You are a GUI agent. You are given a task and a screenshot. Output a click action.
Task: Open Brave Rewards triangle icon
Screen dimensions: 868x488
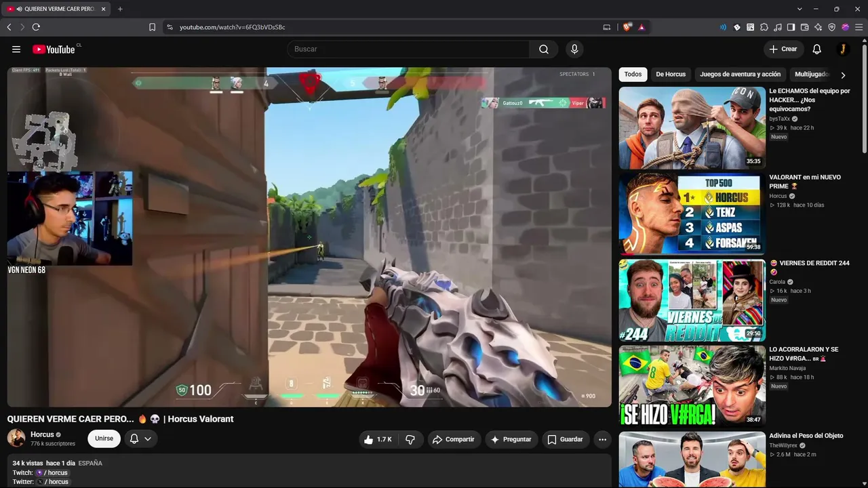[642, 27]
